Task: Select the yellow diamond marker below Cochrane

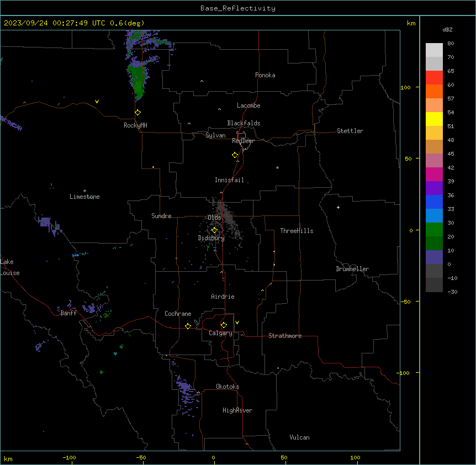Action: click(188, 326)
